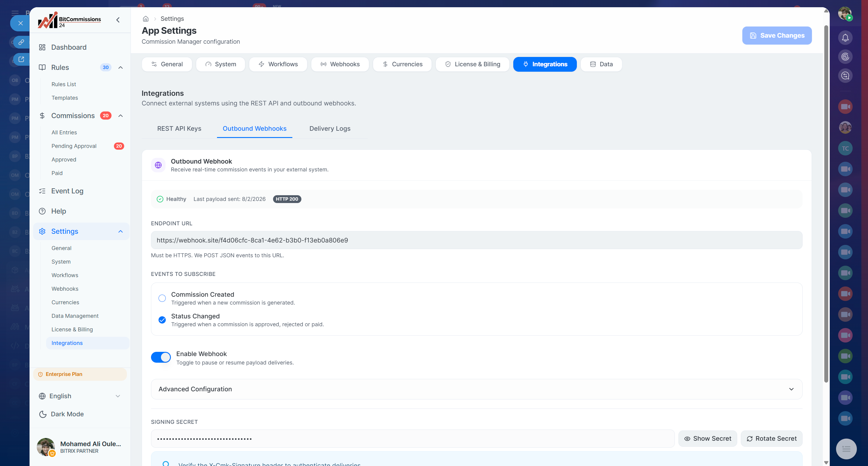The width and height of the screenshot is (868, 466).
Task: Click the Settings breadcrumb link
Action: tap(172, 19)
